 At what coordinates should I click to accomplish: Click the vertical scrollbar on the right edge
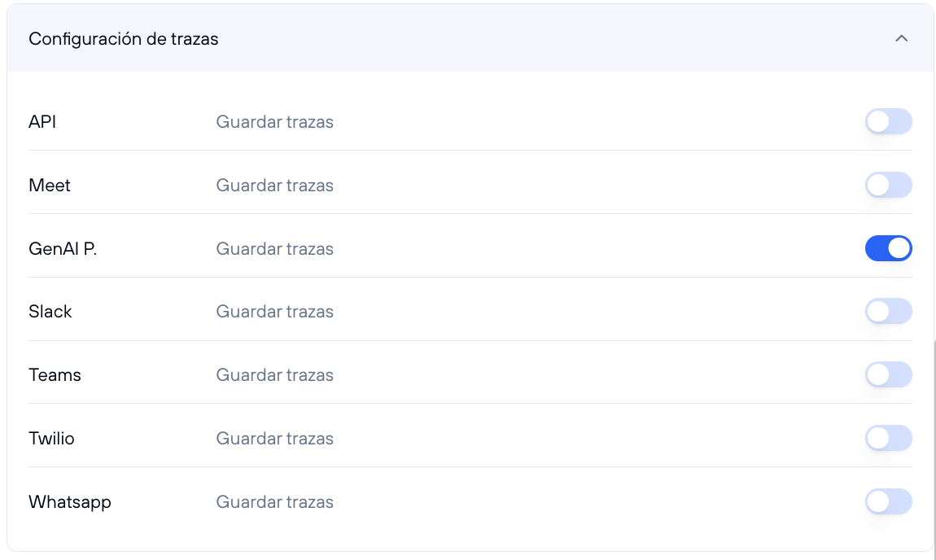point(934,440)
